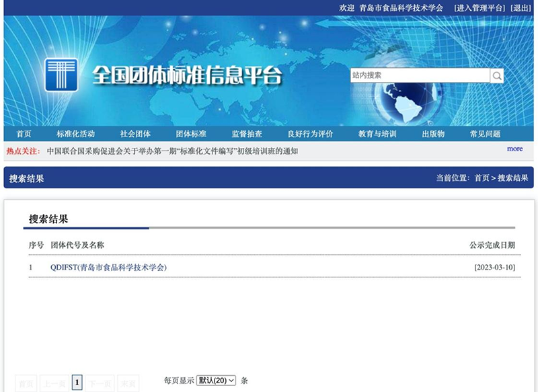Select 社会团体 from the navigation bar
The image size is (538, 392).
(135, 134)
